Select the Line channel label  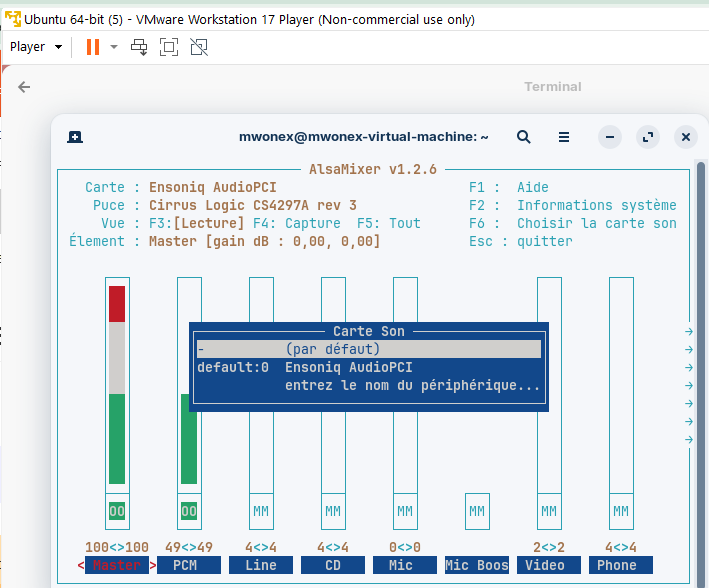[x=261, y=565]
